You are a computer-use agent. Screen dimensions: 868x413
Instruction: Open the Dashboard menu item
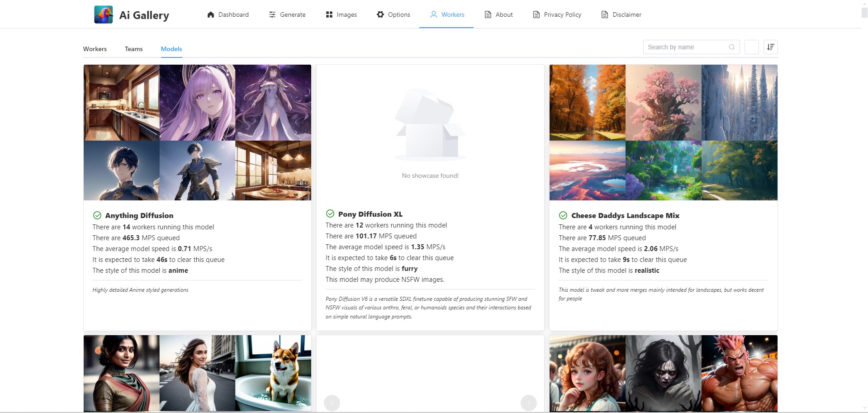228,14
